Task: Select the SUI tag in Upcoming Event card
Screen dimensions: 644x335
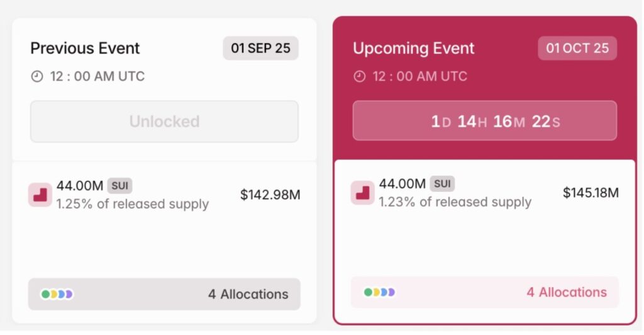Action: [442, 184]
